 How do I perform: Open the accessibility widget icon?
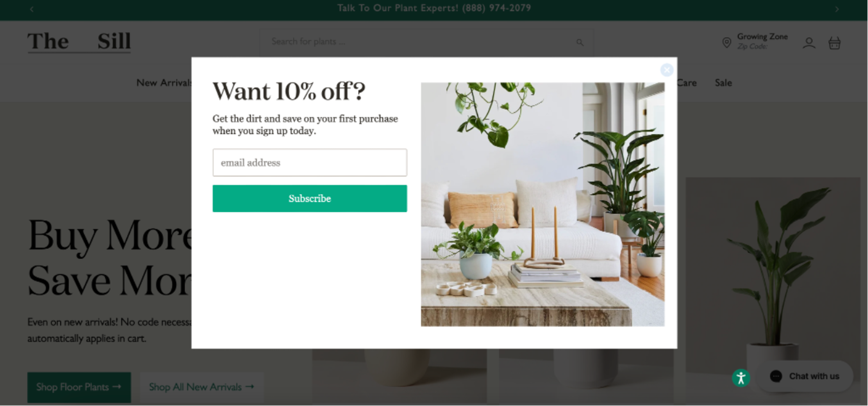click(x=741, y=378)
